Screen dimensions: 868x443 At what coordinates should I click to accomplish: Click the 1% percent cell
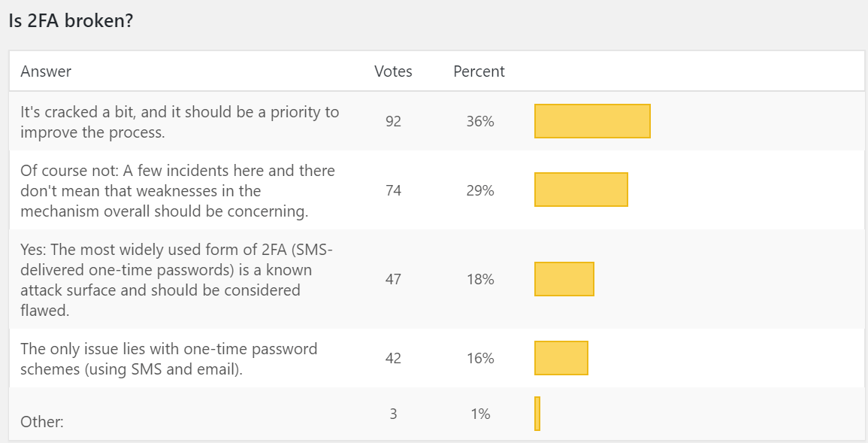click(x=480, y=414)
